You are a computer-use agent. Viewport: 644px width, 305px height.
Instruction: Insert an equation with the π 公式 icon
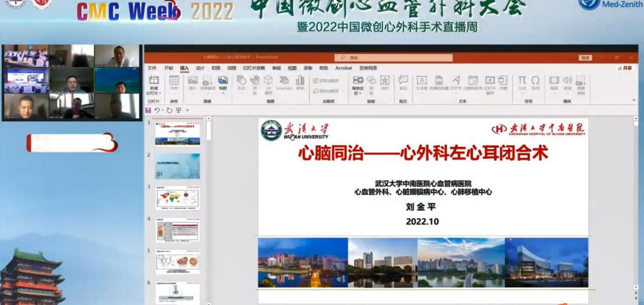coord(522,82)
